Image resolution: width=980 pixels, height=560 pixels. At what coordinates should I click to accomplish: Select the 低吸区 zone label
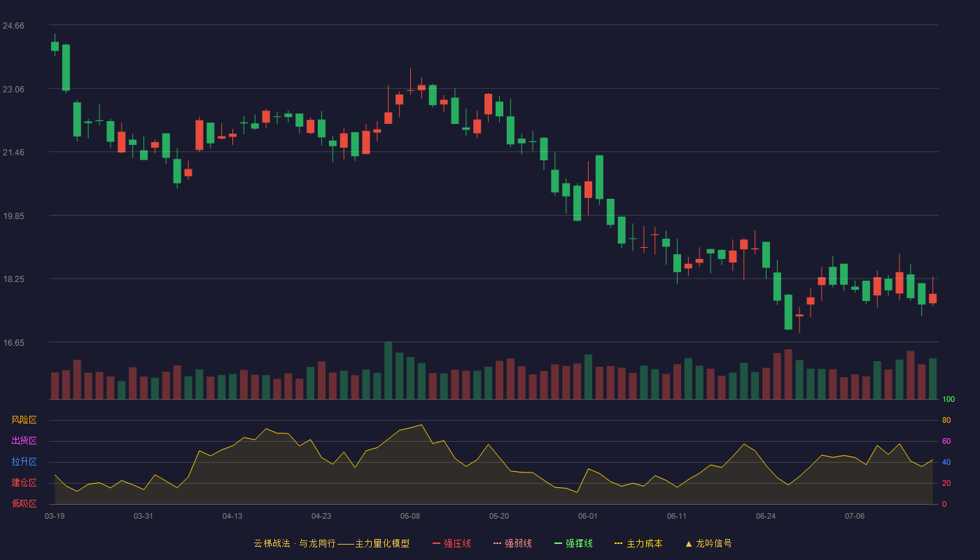tap(24, 503)
